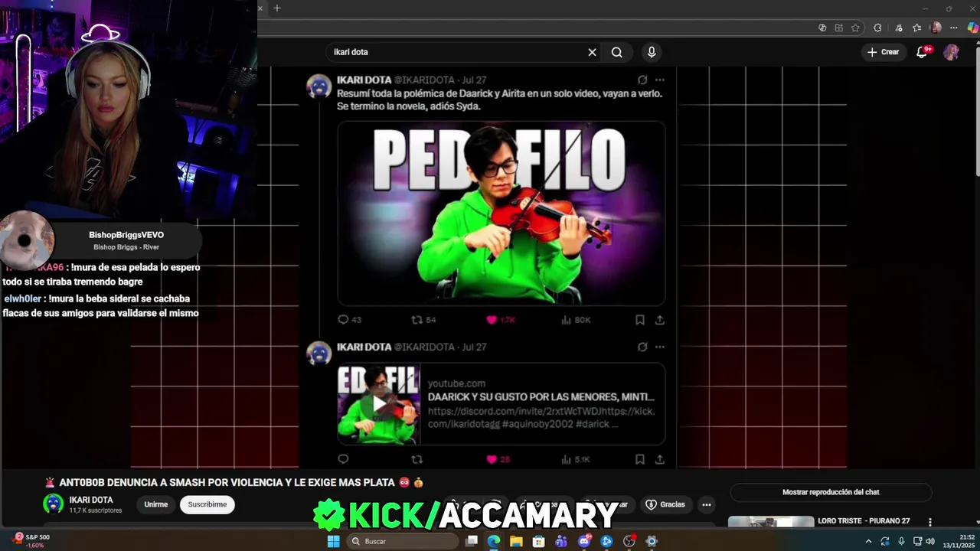Open taskbar clock showing 21:52
The width and height of the screenshot is (980, 551).
click(x=958, y=541)
